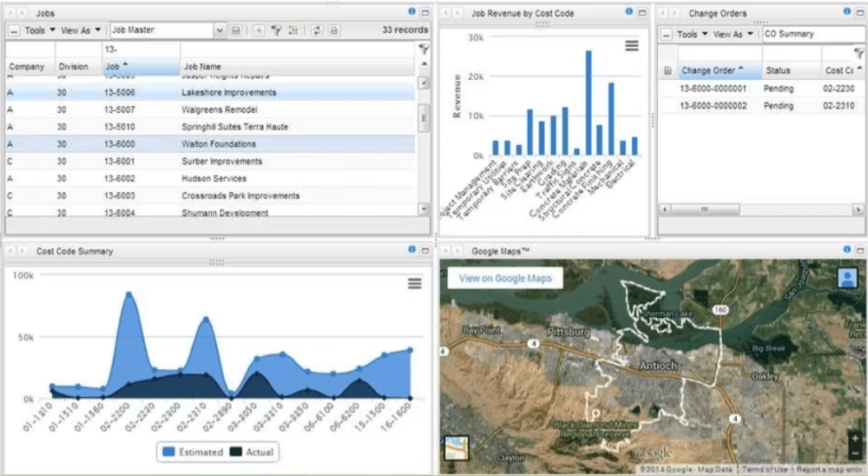
Task: Toggle Estimated series in chart legend
Action: click(193, 453)
